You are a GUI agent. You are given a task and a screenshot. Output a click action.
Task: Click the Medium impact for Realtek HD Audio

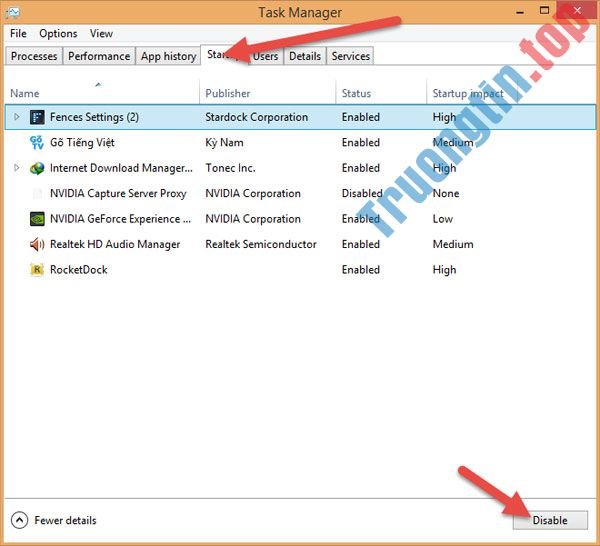pyautogui.click(x=453, y=244)
